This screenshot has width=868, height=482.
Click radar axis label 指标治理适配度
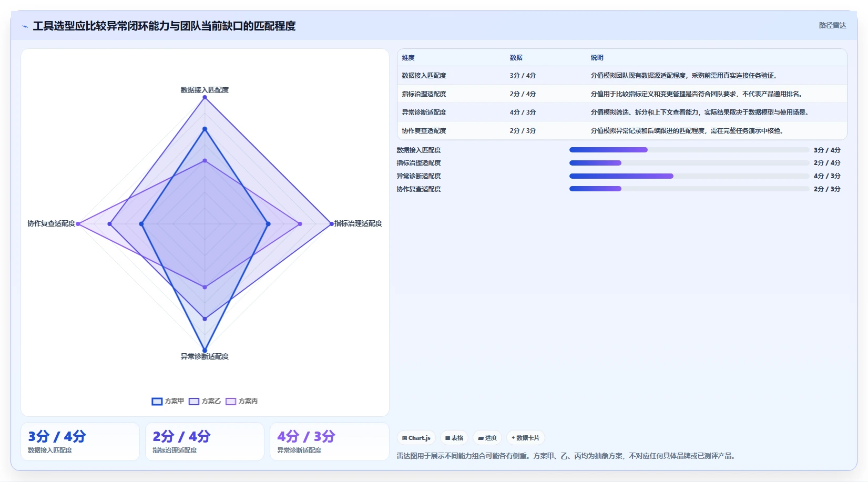[x=359, y=223]
